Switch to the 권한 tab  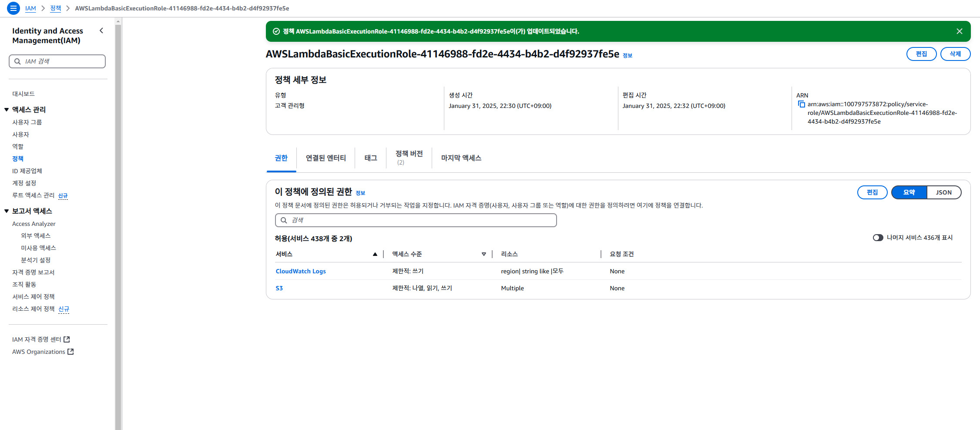pos(281,158)
